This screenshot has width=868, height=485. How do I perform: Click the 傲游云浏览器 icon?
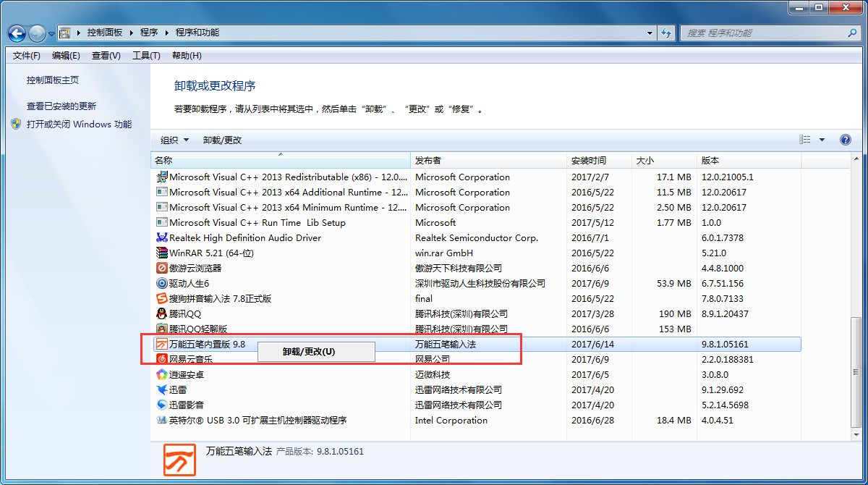162,269
